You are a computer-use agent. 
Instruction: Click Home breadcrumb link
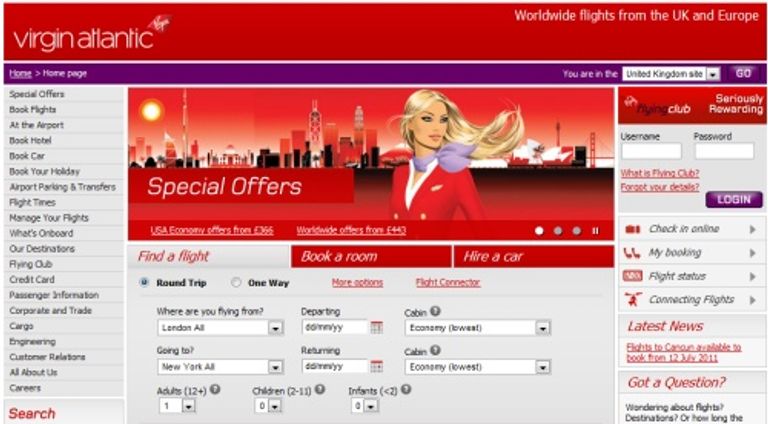20,73
